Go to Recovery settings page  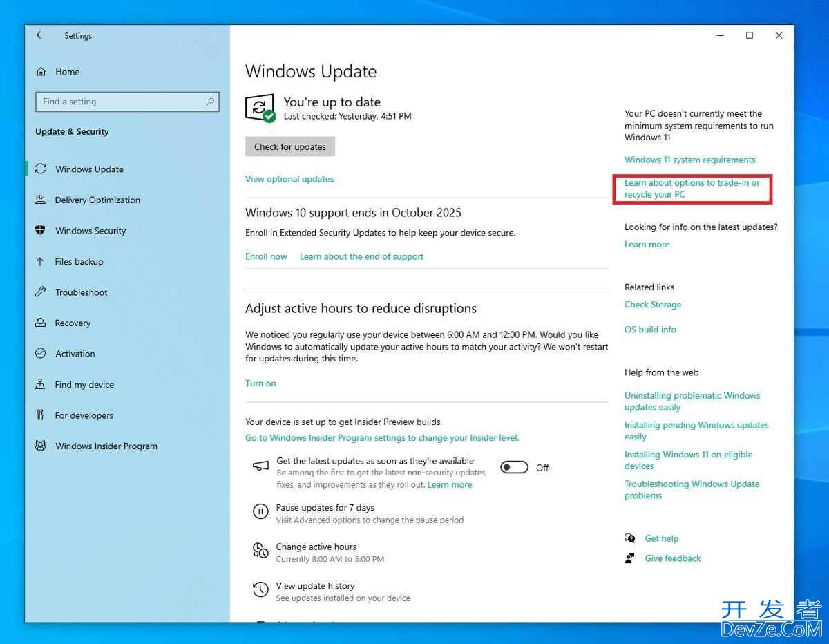[x=73, y=323]
